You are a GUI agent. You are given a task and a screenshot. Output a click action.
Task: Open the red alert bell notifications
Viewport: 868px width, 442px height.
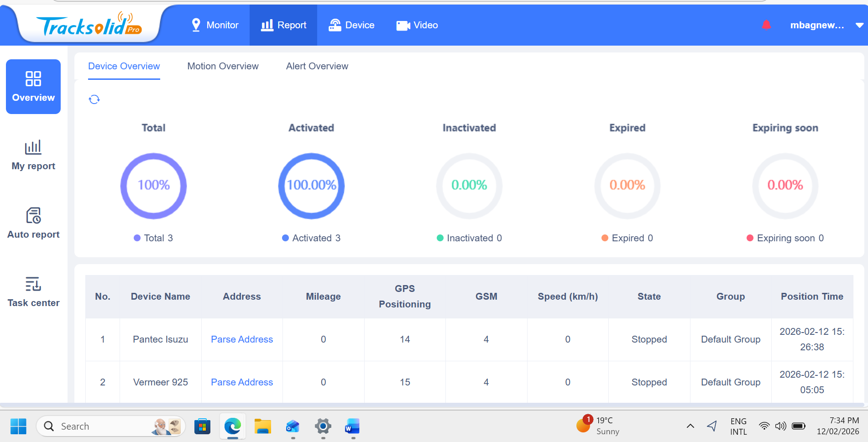[766, 25]
